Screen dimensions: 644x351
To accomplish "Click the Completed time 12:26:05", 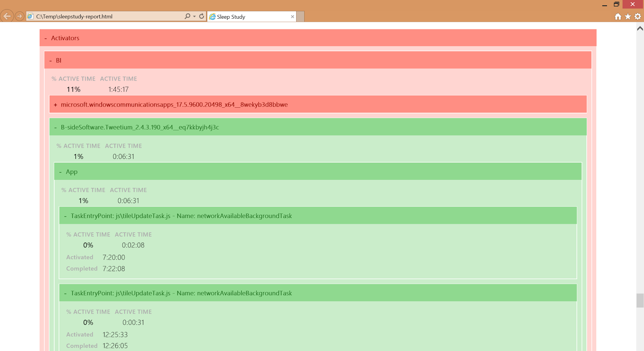I will (115, 346).
